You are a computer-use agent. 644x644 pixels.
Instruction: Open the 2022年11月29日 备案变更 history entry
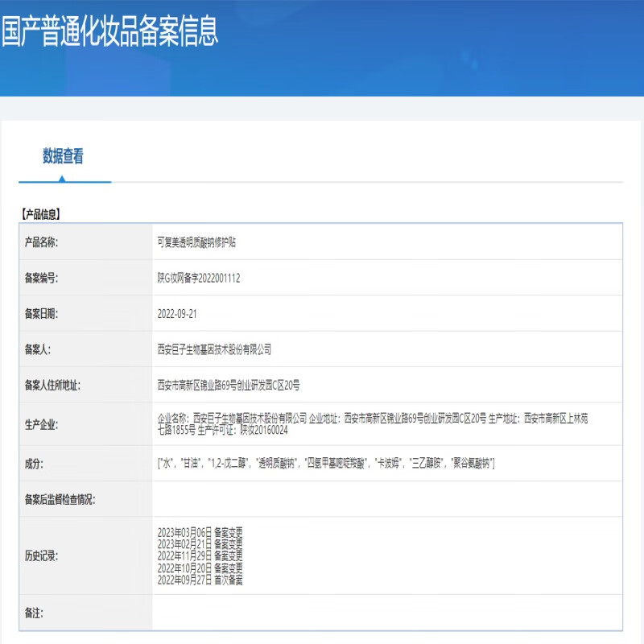coord(200,555)
